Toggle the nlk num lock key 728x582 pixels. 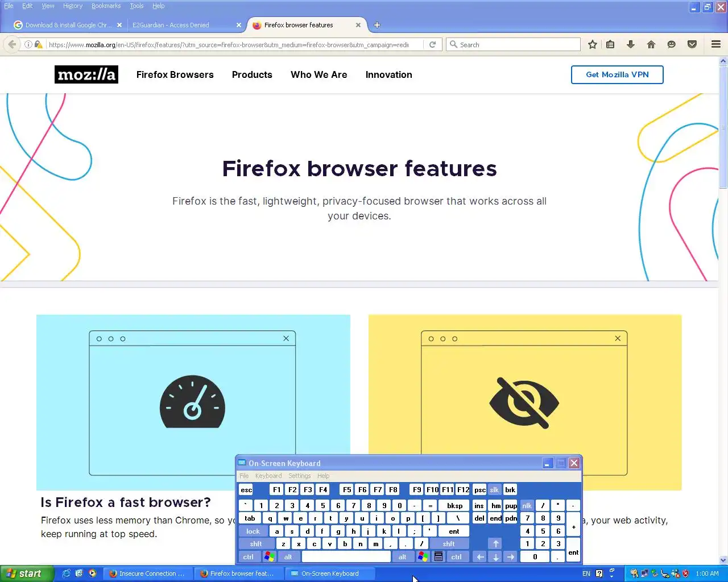527,505
